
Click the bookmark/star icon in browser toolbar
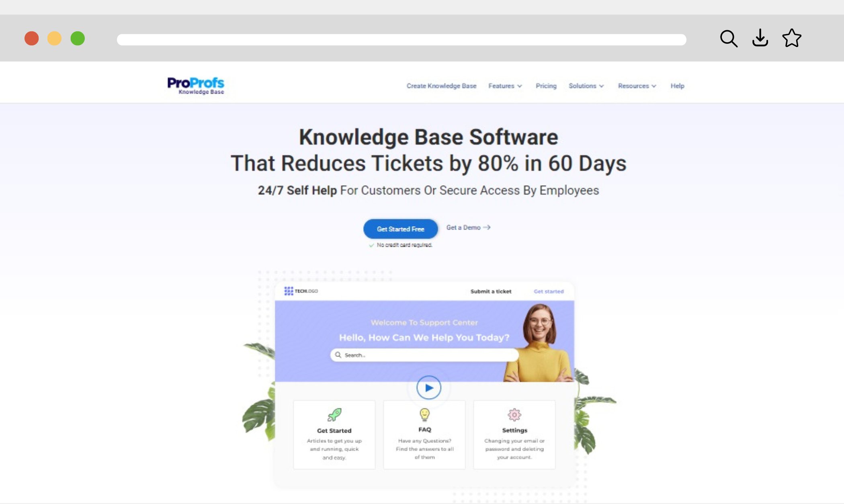pyautogui.click(x=793, y=38)
